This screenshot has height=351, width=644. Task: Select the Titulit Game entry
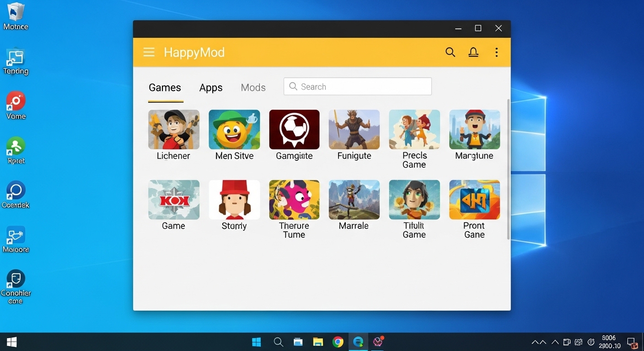pos(414,199)
